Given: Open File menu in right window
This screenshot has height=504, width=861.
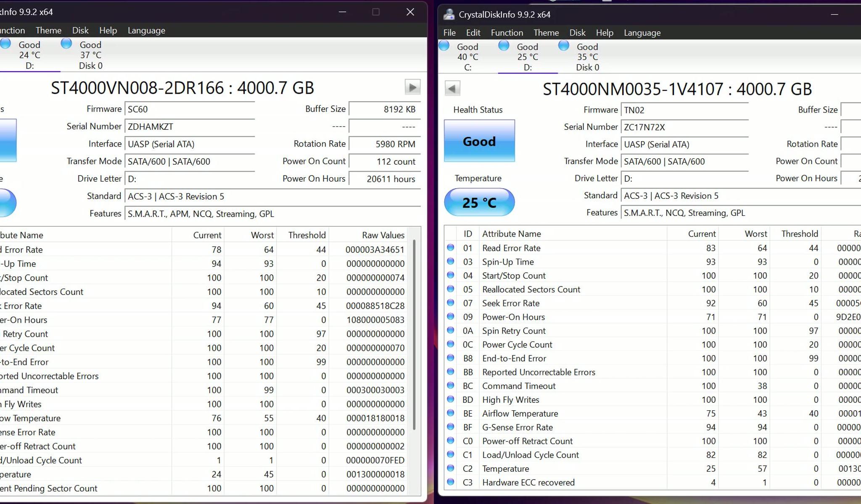Looking at the screenshot, I should coord(449,33).
